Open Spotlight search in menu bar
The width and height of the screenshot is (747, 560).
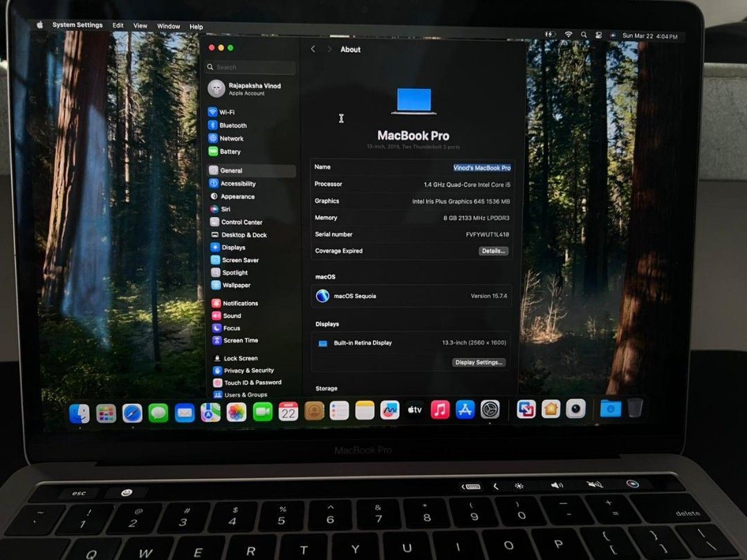[x=584, y=35]
